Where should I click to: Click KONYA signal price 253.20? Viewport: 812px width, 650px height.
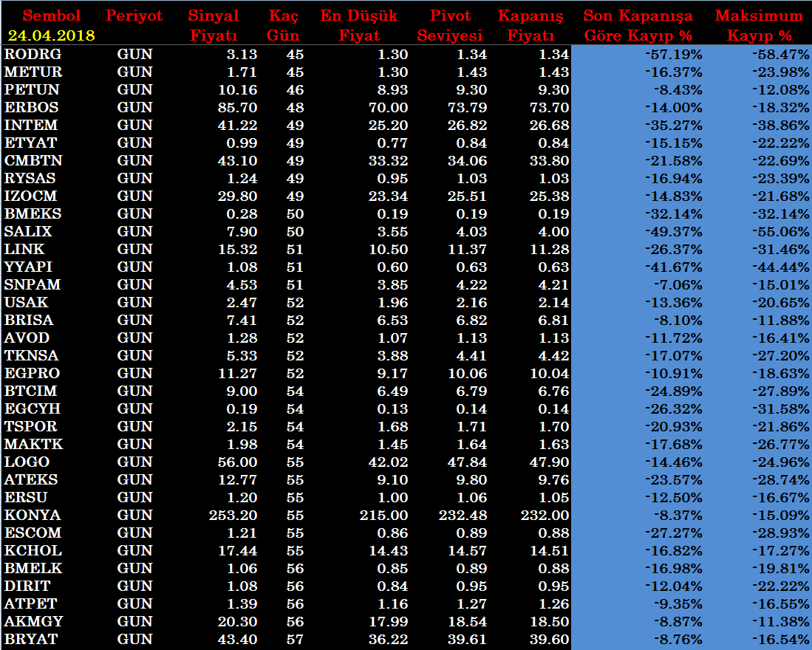pyautogui.click(x=233, y=516)
